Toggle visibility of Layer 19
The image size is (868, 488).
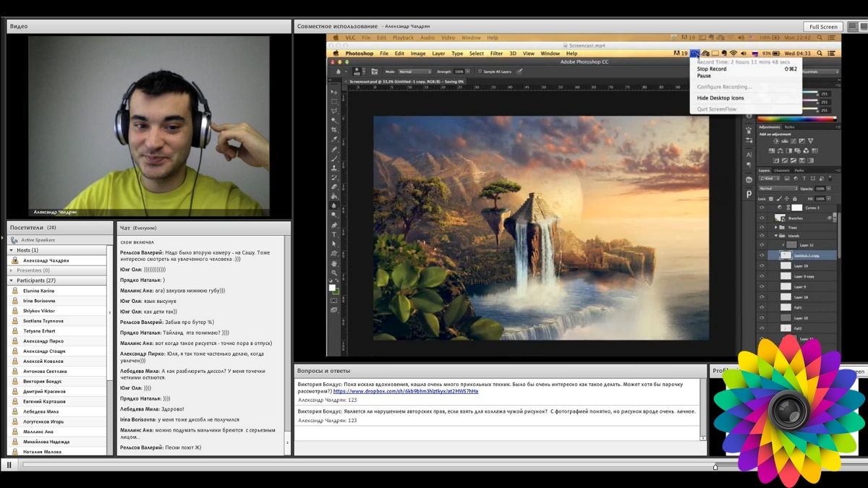762,266
